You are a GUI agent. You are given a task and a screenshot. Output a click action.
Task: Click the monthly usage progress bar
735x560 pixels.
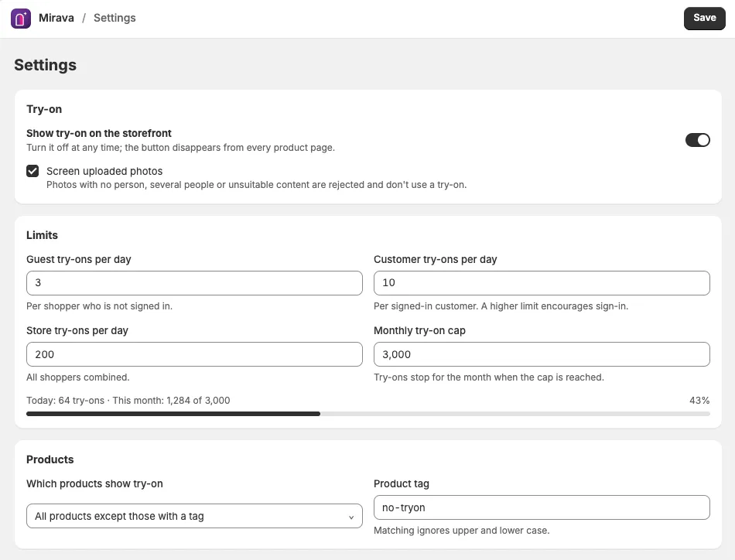tap(368, 414)
